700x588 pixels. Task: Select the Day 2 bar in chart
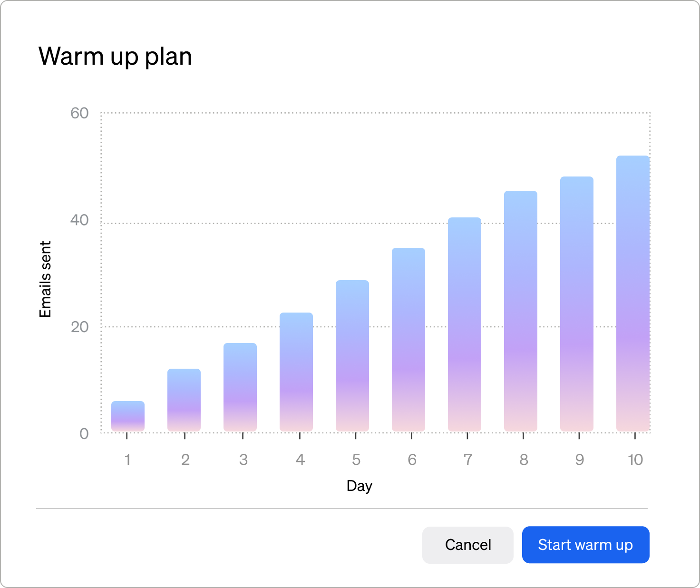pyautogui.click(x=184, y=400)
